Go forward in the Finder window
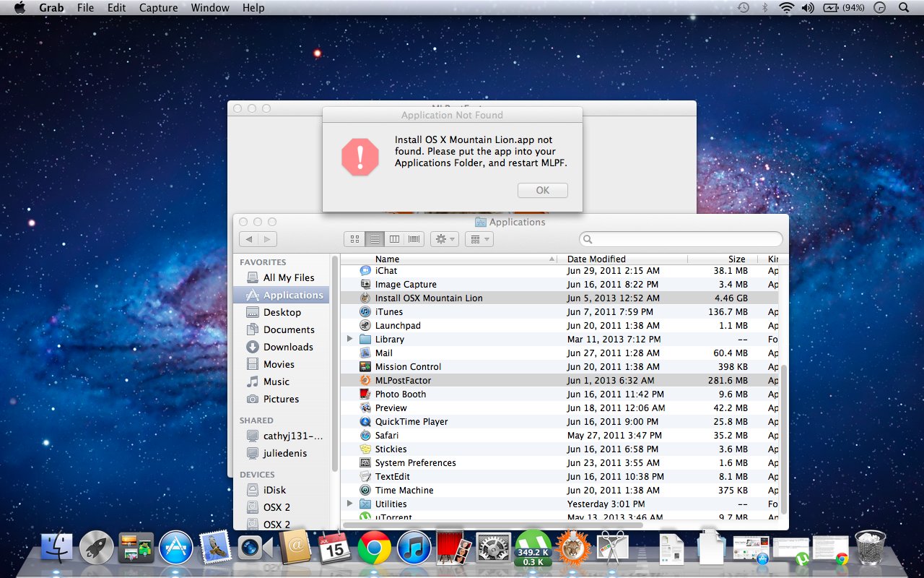Screen dimensions: 924x578 [x=267, y=239]
